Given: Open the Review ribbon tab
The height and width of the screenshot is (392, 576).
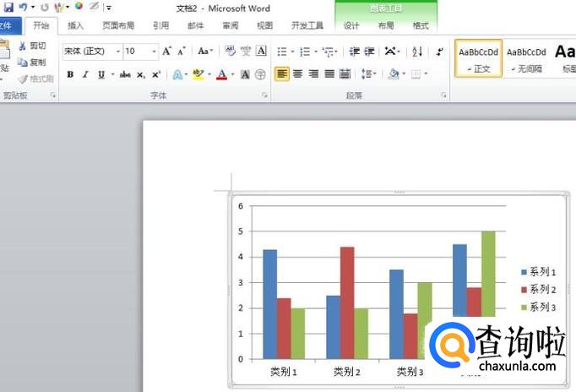Looking at the screenshot, I should tap(231, 25).
